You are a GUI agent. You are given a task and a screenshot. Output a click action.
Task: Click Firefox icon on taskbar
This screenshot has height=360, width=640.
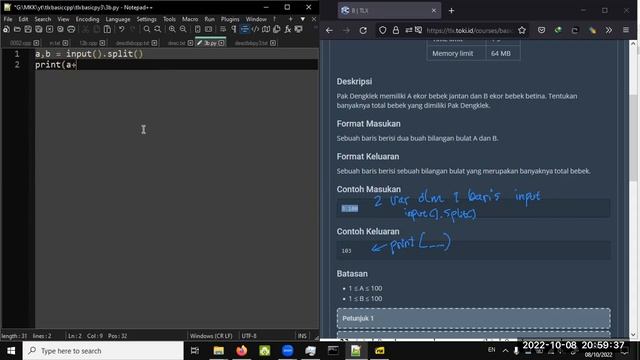[242, 351]
